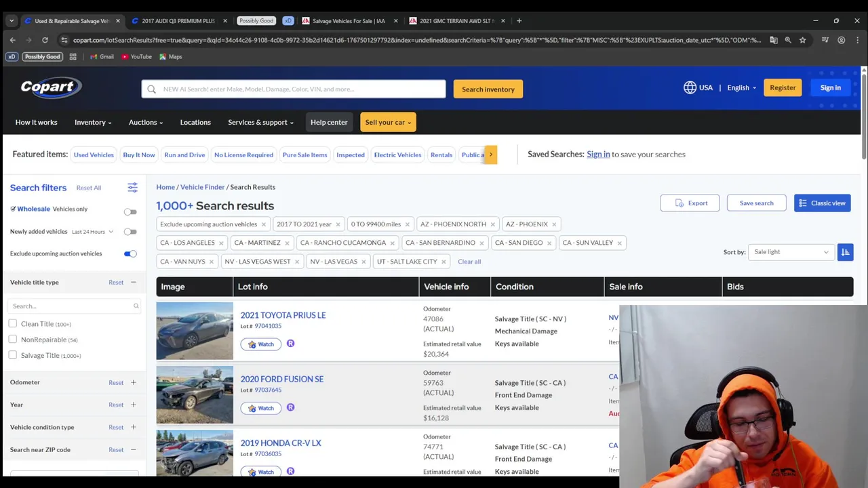Open the English language dropdown
868x488 pixels.
[x=741, y=87]
